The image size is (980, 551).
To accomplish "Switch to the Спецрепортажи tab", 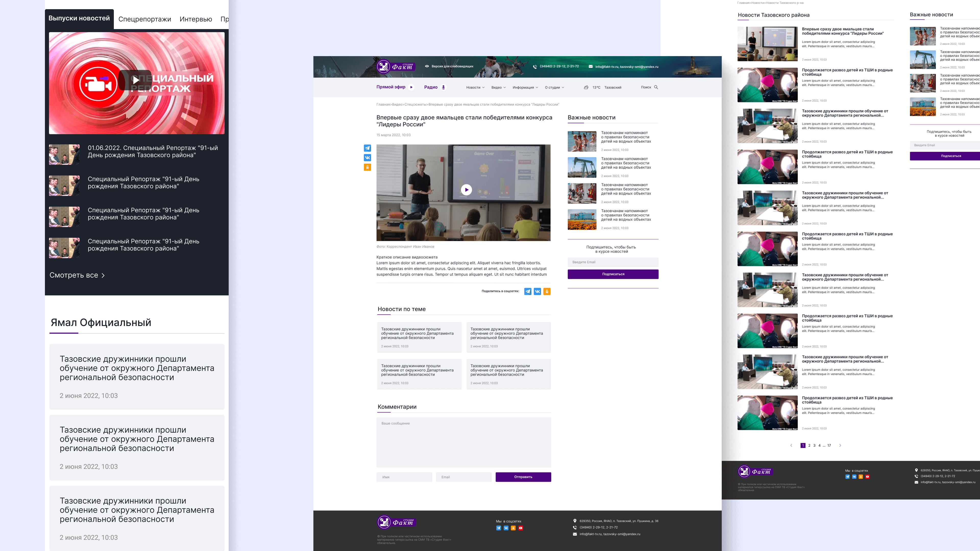I will [144, 19].
